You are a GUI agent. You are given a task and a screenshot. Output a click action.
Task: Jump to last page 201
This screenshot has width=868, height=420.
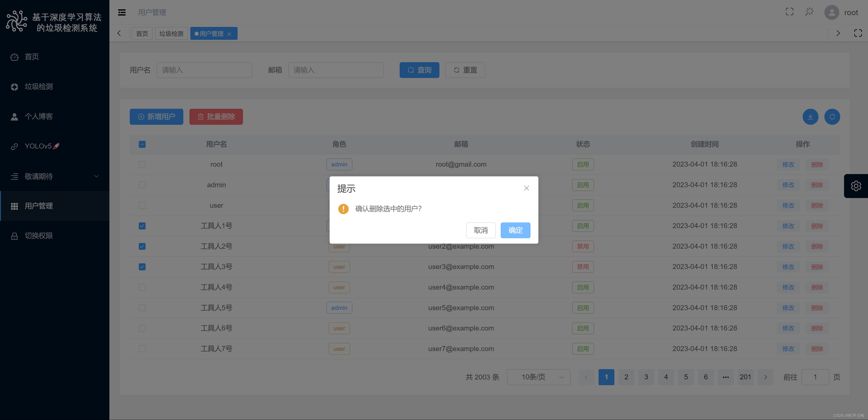pos(745,377)
